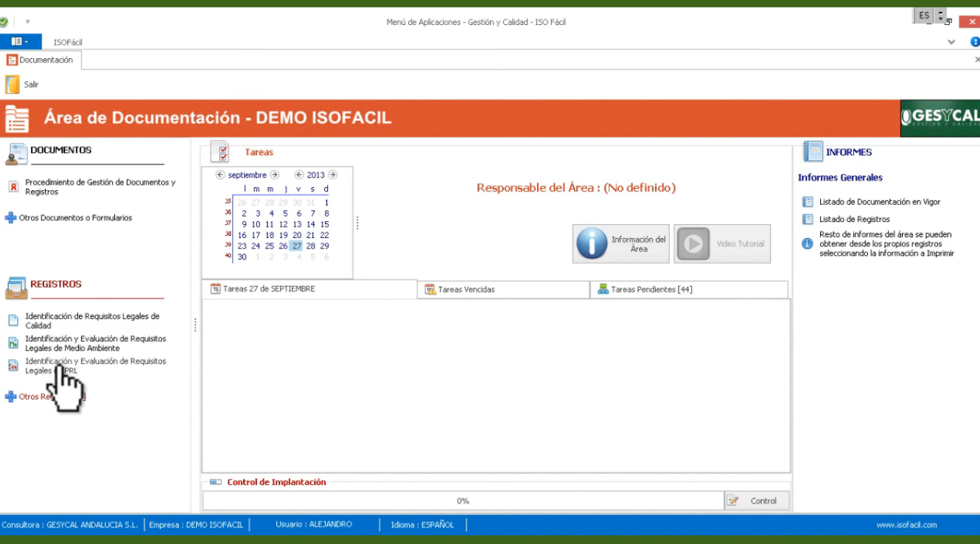Open the Listado de Registros report
The image size is (980, 544).
coord(855,220)
